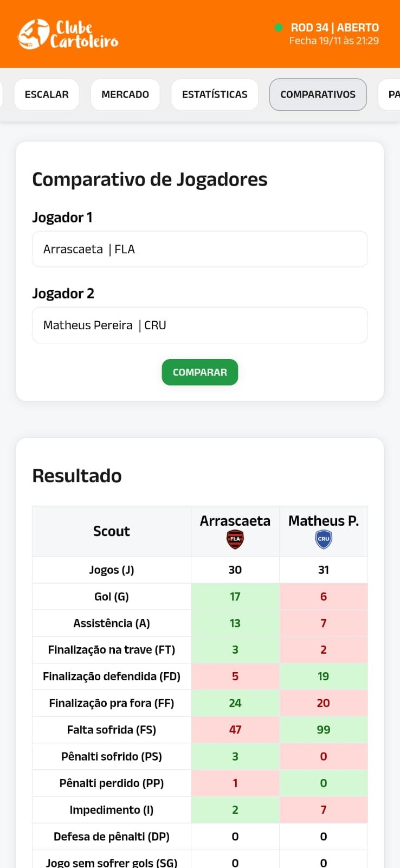
Task: Click the Flamengo crest under Arrascaeta
Action: point(235,539)
